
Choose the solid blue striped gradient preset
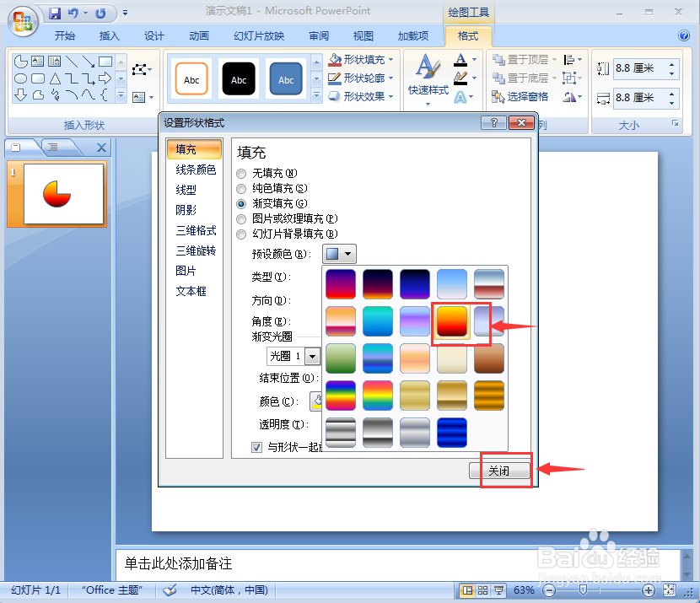click(x=452, y=433)
